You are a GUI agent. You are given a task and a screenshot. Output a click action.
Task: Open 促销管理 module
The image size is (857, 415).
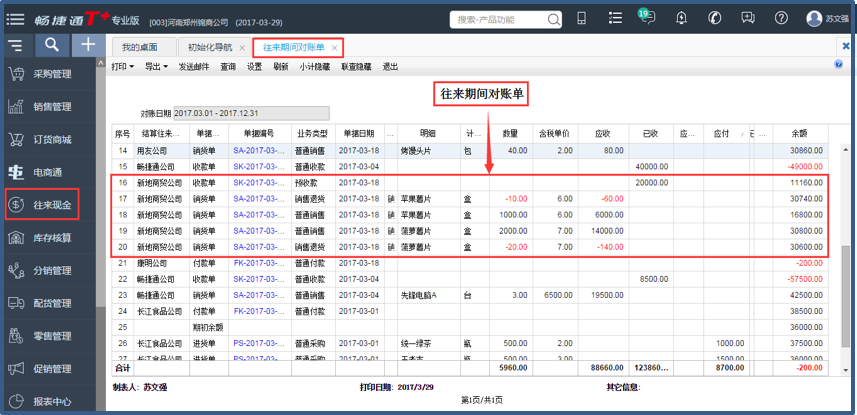click(48, 369)
